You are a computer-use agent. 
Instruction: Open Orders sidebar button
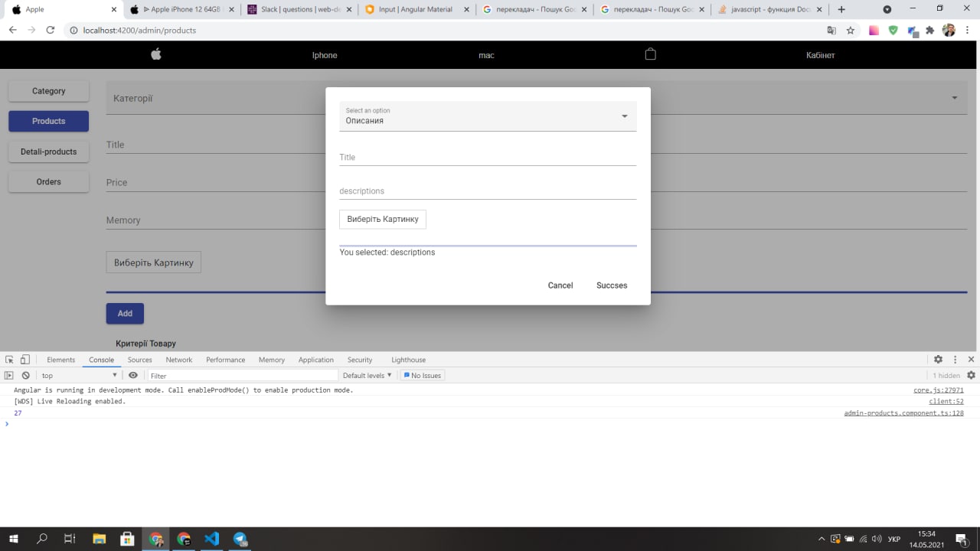click(x=48, y=182)
